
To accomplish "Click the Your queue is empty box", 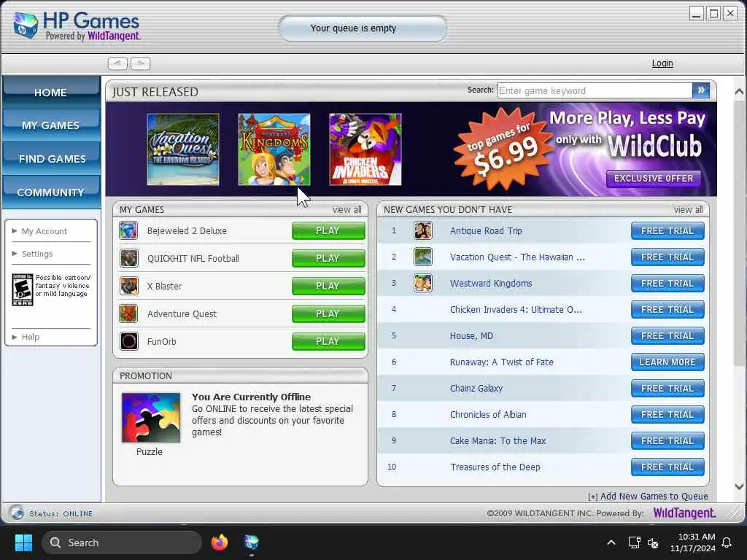I will (363, 28).
